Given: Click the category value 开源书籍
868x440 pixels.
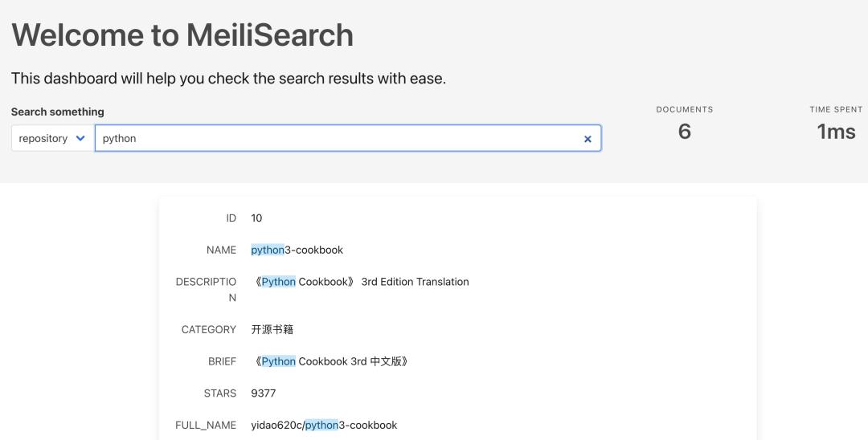Looking at the screenshot, I should coord(272,329).
